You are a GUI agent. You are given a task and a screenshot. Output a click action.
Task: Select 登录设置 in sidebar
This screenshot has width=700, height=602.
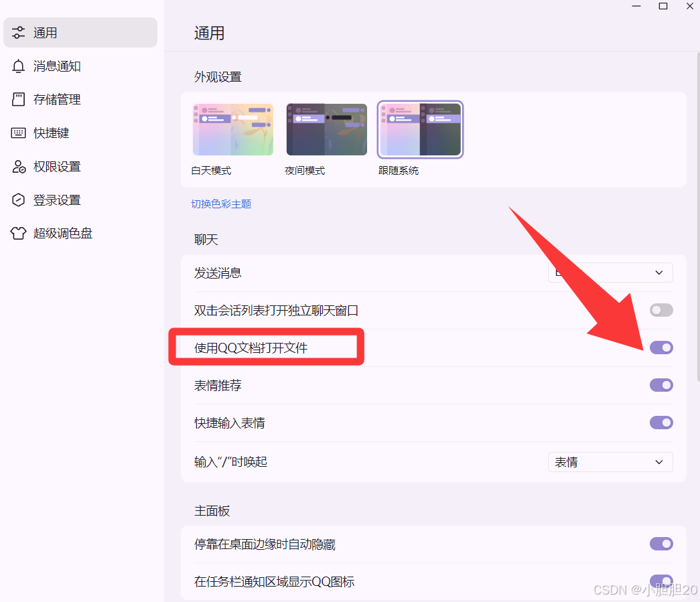(x=80, y=200)
